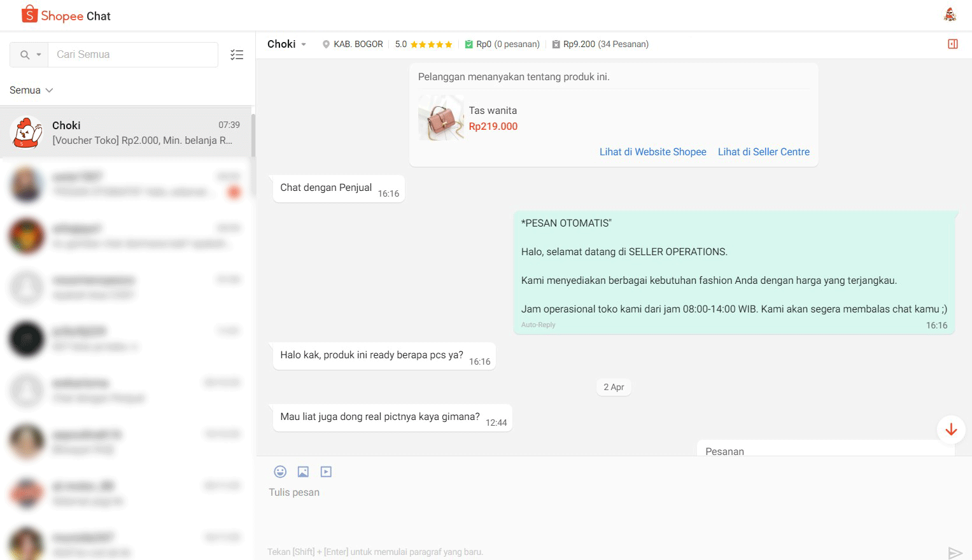The width and height of the screenshot is (972, 560).
Task: Open the Pesanan tab
Action: [724, 451]
